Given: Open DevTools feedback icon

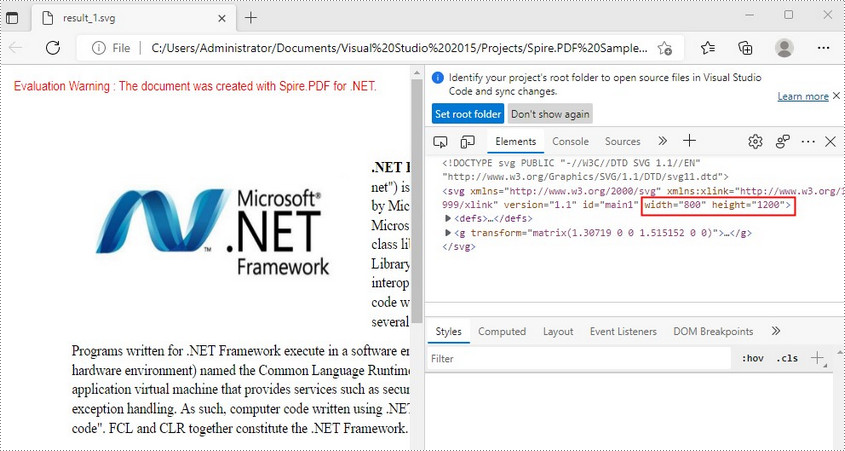Looking at the screenshot, I should [782, 142].
